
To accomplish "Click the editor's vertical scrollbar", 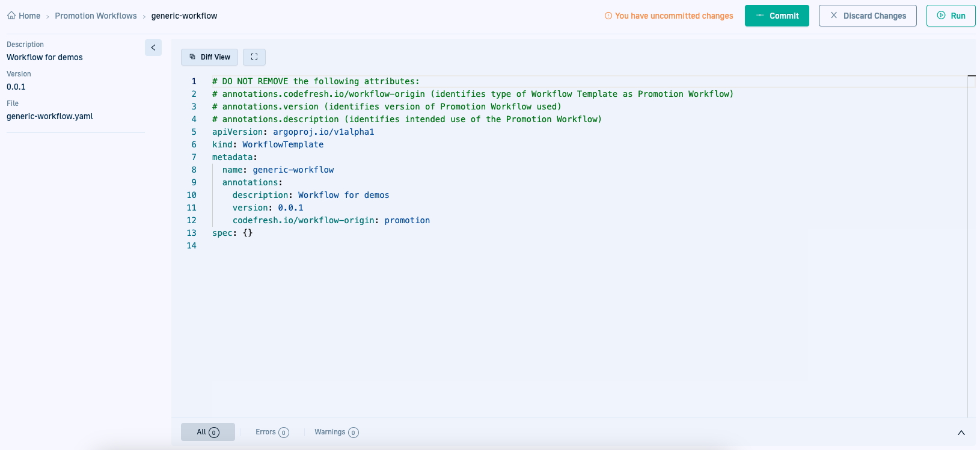I will coord(972,241).
